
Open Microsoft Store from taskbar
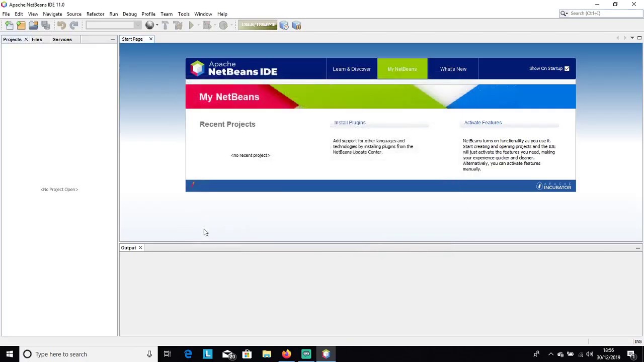[247, 354]
